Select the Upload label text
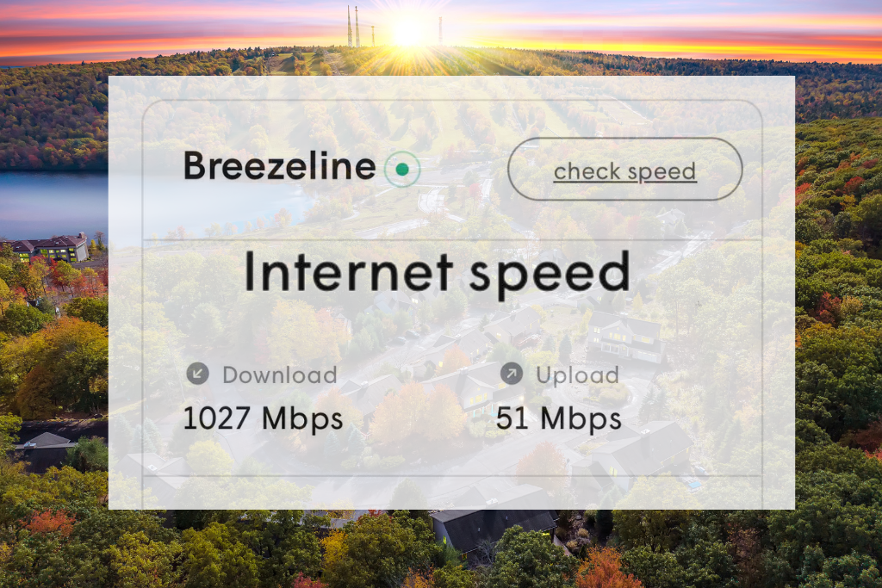The width and height of the screenshot is (882, 588). click(577, 375)
